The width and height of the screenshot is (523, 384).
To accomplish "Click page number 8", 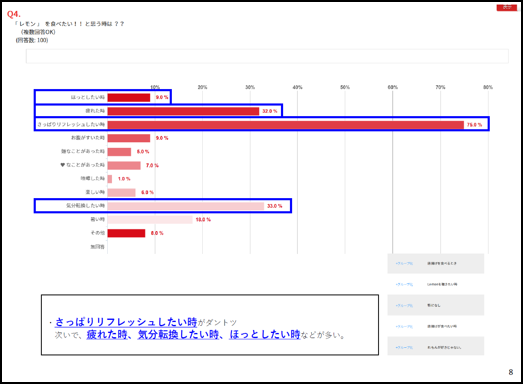I will pyautogui.click(x=511, y=372).
